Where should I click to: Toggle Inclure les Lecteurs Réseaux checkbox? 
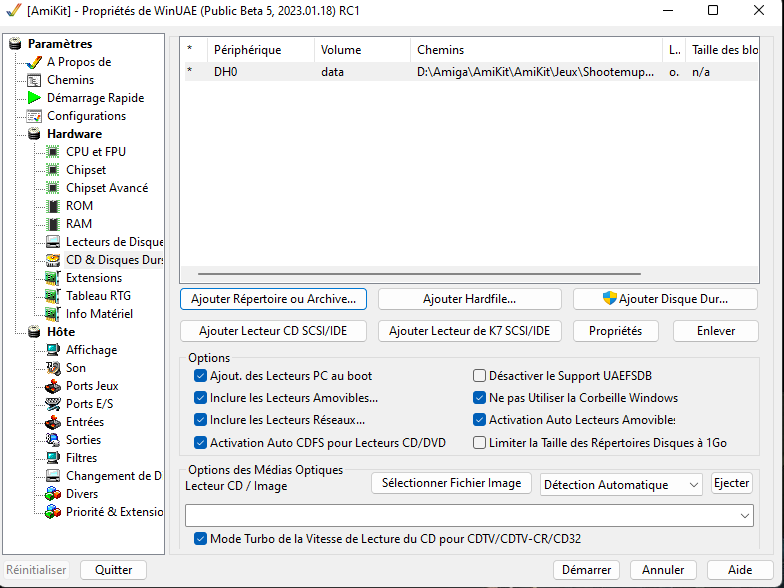(200, 420)
